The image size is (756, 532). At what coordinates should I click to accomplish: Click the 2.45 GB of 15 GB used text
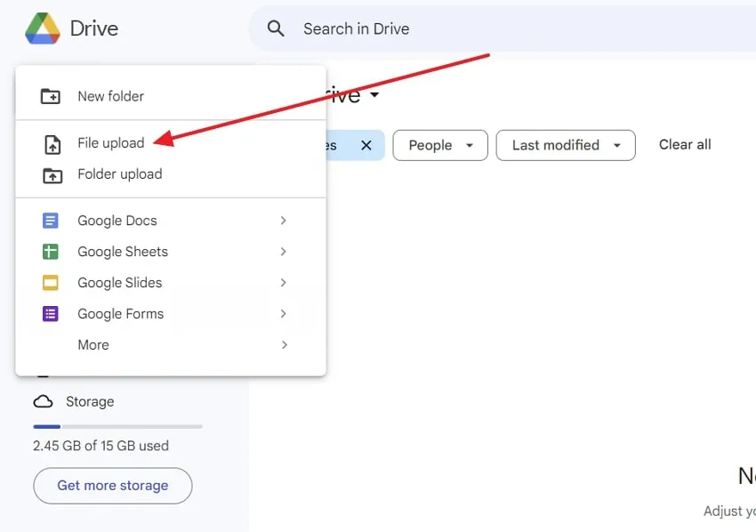[101, 446]
